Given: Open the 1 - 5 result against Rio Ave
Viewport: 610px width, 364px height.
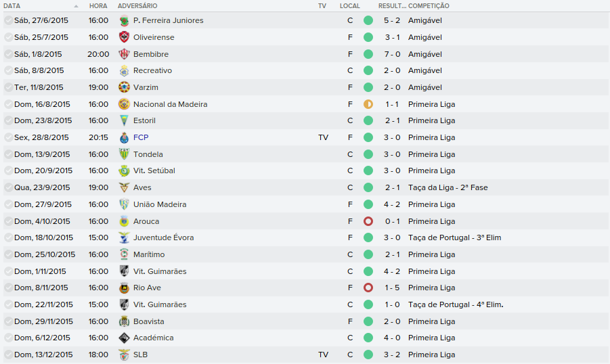Looking at the screenshot, I should click(392, 288).
